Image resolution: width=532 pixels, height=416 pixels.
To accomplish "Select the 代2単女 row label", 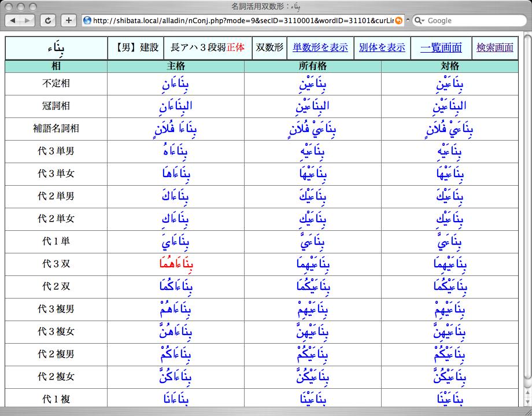I will point(56,219).
